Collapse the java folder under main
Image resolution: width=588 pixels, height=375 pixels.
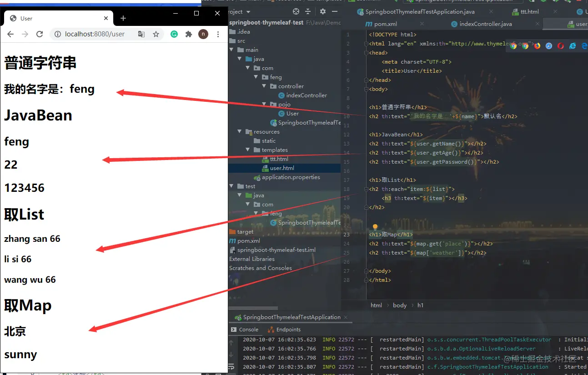[240, 59]
